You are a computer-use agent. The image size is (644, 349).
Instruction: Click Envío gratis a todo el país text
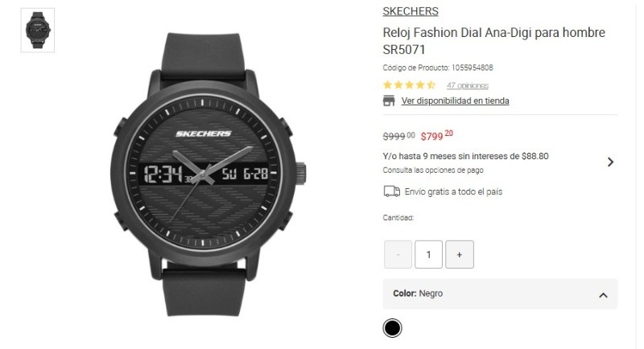point(453,191)
